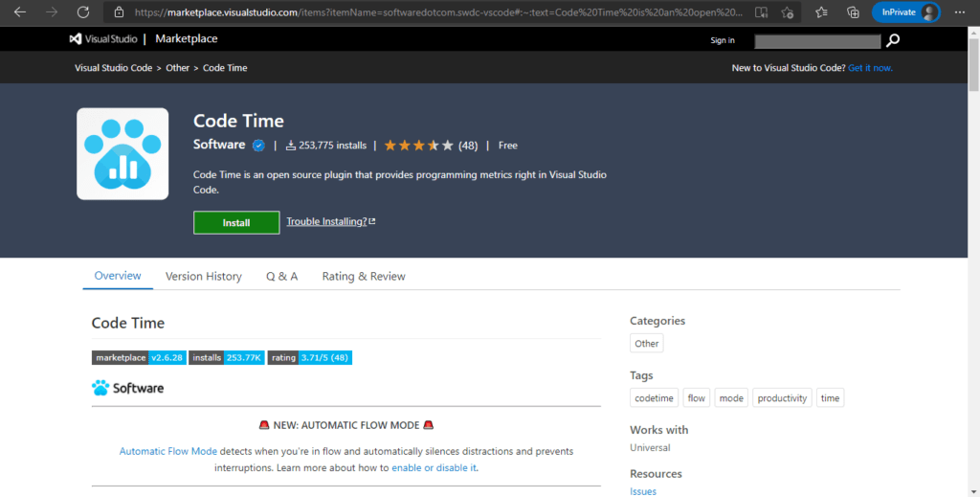Click the browser address bar URL
980x497 pixels.
click(x=438, y=11)
